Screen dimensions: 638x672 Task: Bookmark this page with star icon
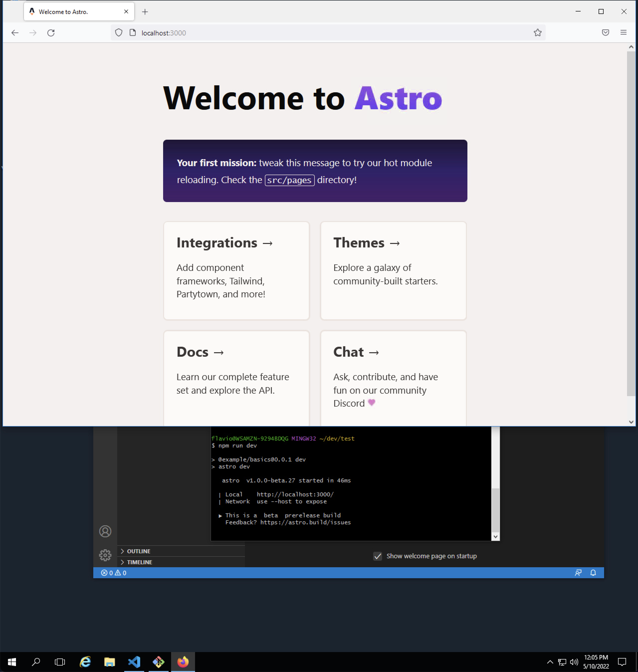[537, 33]
